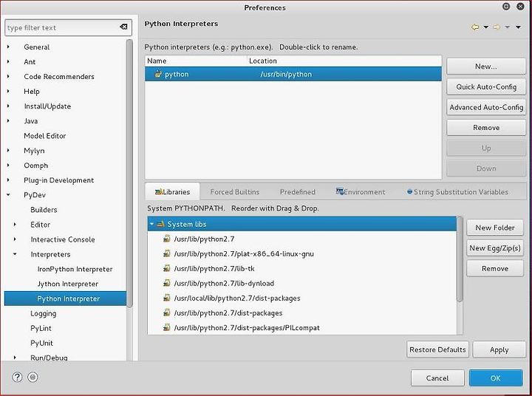Viewport: 532px width, 396px height.
Task: Click the PILcompat library icon
Action: point(166,327)
